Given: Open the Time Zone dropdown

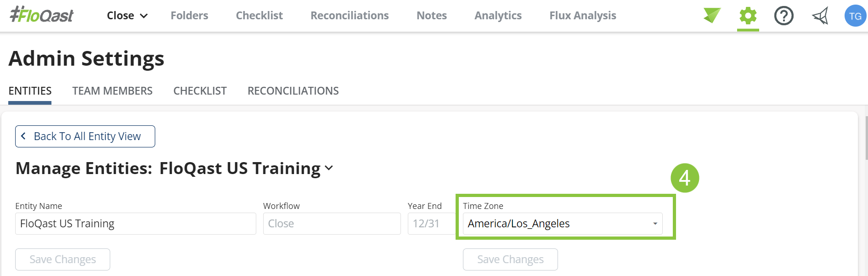Looking at the screenshot, I should [x=563, y=224].
